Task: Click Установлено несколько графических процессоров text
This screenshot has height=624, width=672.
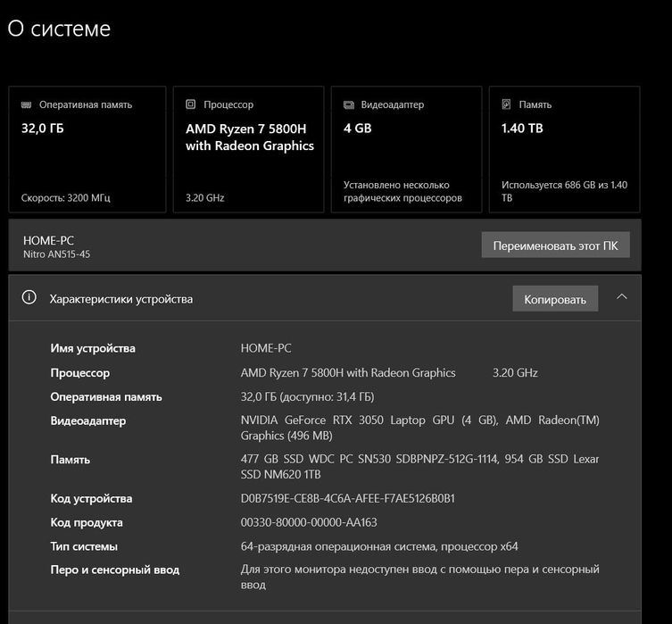Action: pos(402,191)
